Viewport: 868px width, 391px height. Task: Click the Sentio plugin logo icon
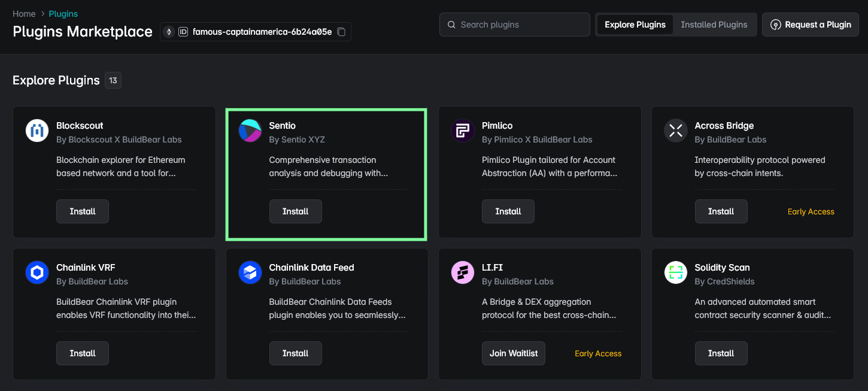[250, 131]
